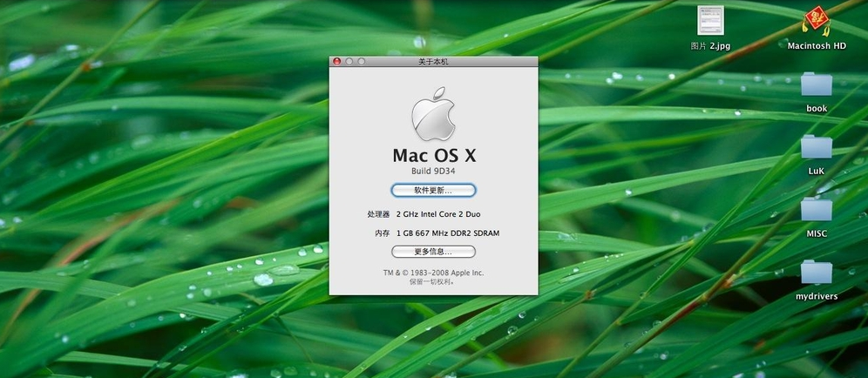Image resolution: width=868 pixels, height=378 pixels.
Task: Click the 内存 label in the dialog
Action: pos(383,233)
